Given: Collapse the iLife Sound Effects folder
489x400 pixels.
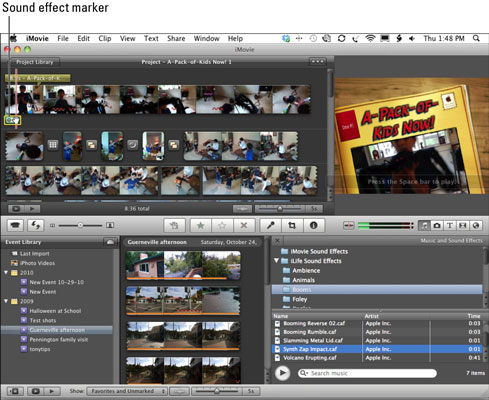Looking at the screenshot, I should (276, 261).
